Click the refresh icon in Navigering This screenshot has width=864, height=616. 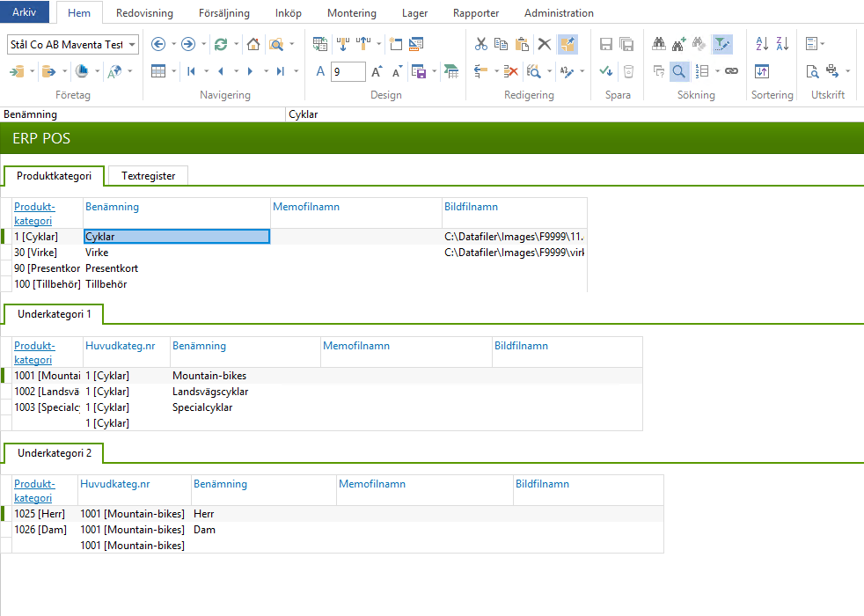tap(221, 44)
